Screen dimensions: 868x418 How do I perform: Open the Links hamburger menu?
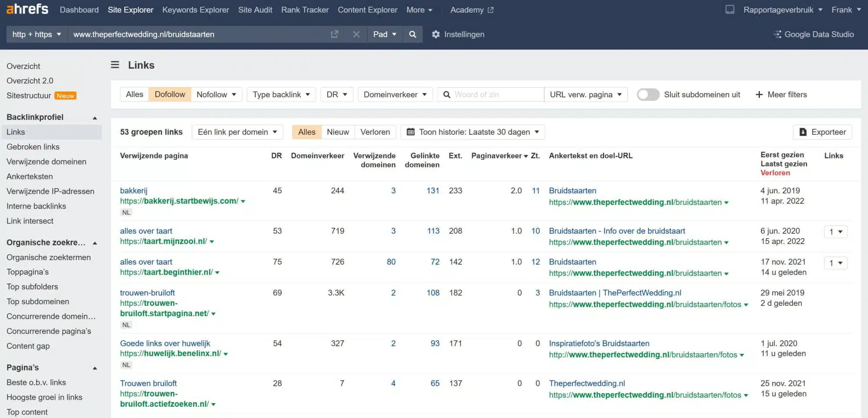pos(115,65)
